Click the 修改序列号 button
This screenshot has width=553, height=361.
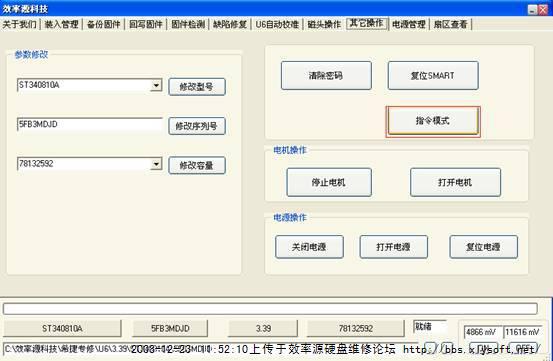(x=197, y=126)
